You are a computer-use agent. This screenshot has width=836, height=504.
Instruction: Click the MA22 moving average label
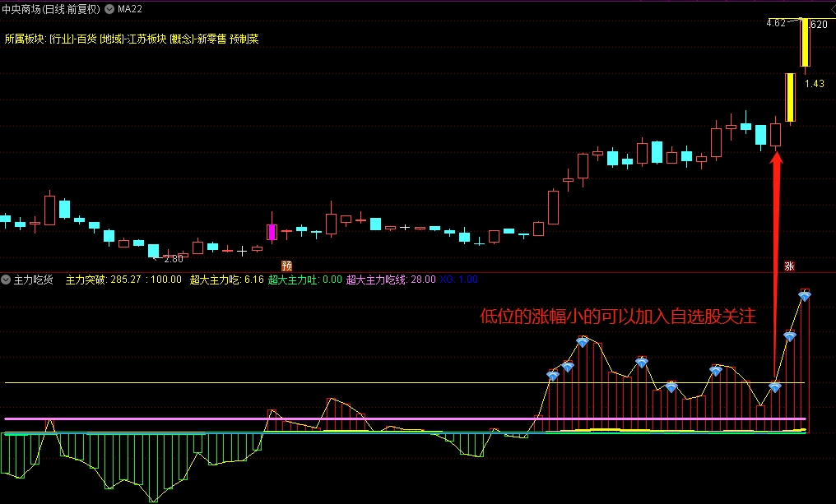coord(129,9)
